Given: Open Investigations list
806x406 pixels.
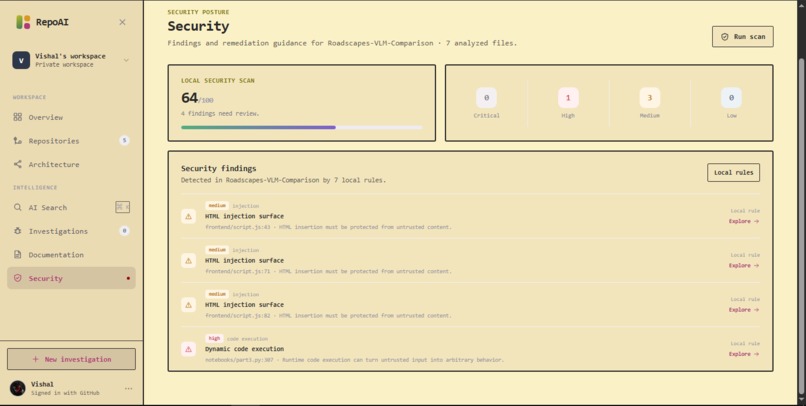Looking at the screenshot, I should [x=71, y=231].
